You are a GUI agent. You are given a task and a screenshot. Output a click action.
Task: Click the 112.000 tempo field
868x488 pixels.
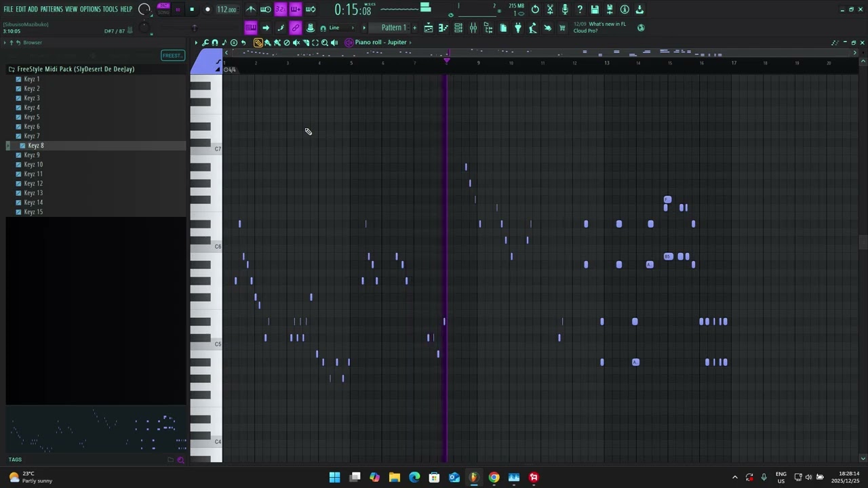point(226,9)
